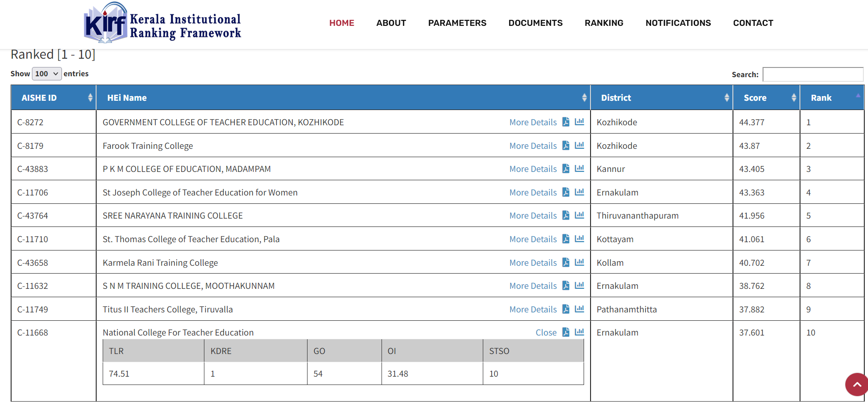Click More Details for S N M Training College
This screenshot has height=403, width=868.
click(533, 286)
